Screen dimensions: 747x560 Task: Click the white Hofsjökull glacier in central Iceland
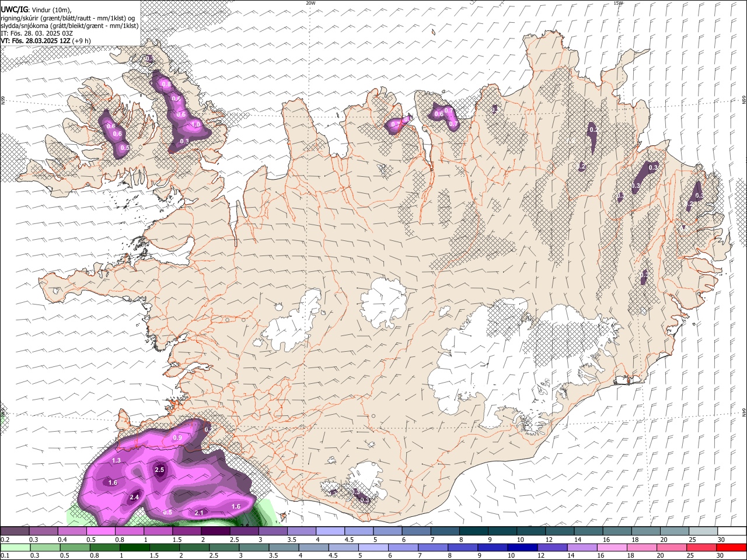[383, 303]
